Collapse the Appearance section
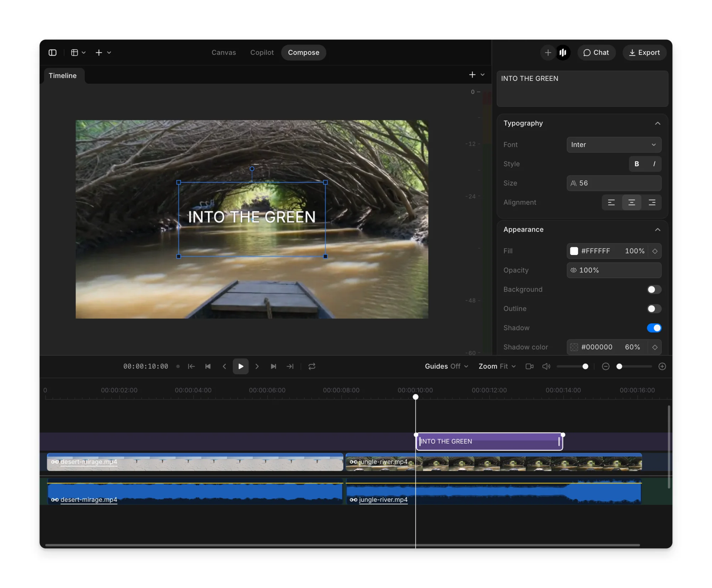 click(x=658, y=229)
